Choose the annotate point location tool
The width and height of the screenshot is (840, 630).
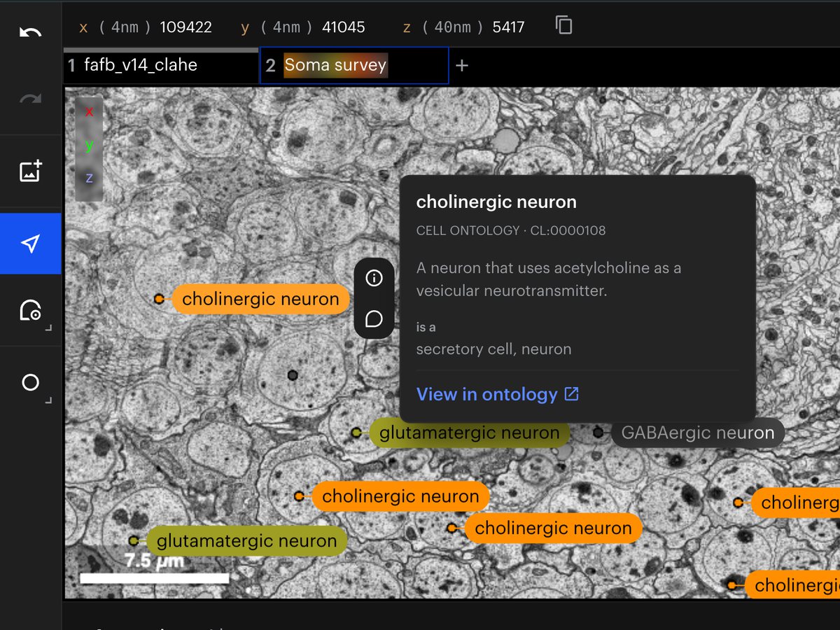(30, 310)
